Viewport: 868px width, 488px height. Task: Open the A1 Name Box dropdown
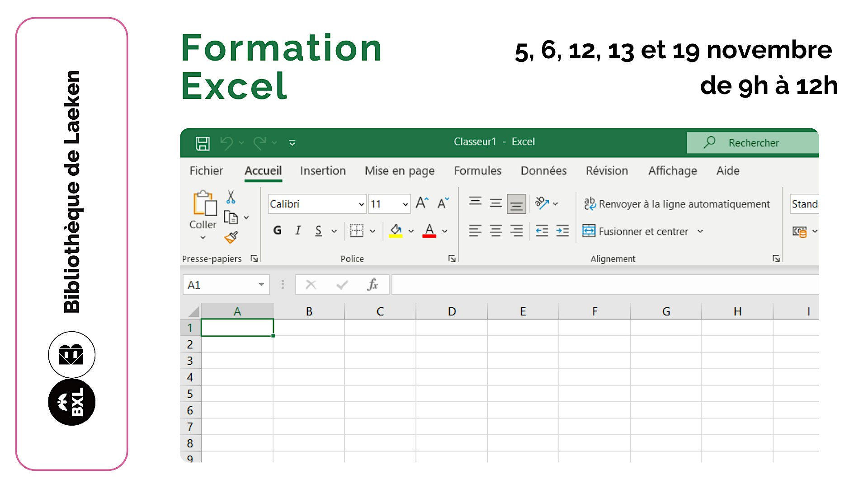coord(261,285)
